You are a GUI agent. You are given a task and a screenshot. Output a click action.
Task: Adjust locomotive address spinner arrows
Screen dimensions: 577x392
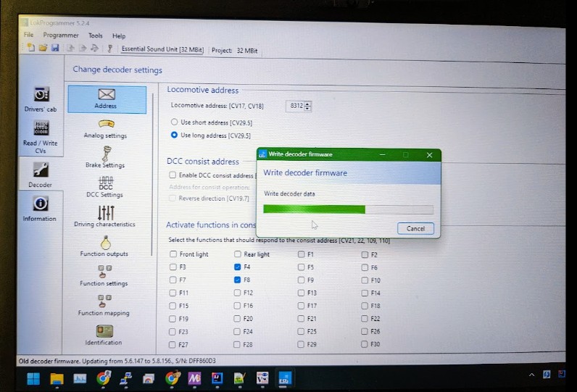click(x=308, y=106)
